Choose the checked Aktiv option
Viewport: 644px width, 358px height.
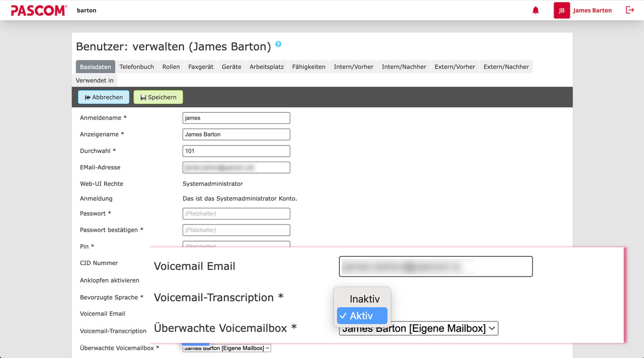[x=362, y=316]
